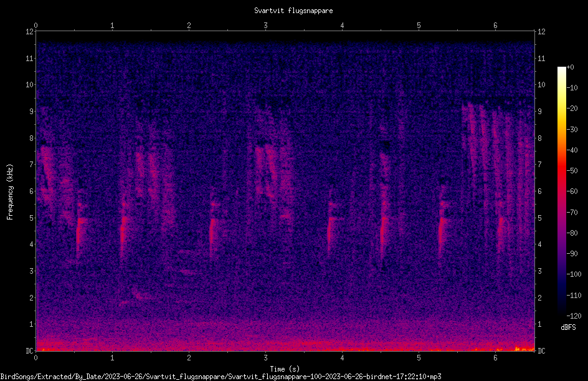The height and width of the screenshot is (381, 588).
Task: Click the white top end of the dBFS color bar
Action: click(x=562, y=69)
